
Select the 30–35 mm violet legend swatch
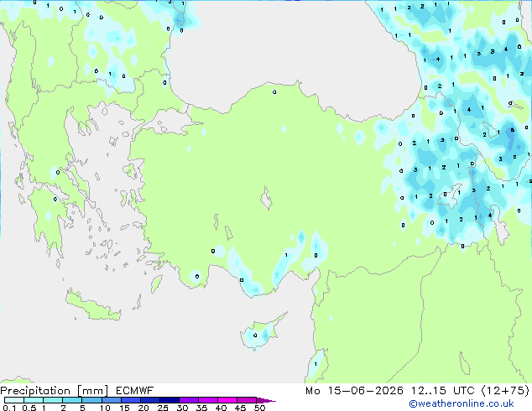coord(189,400)
